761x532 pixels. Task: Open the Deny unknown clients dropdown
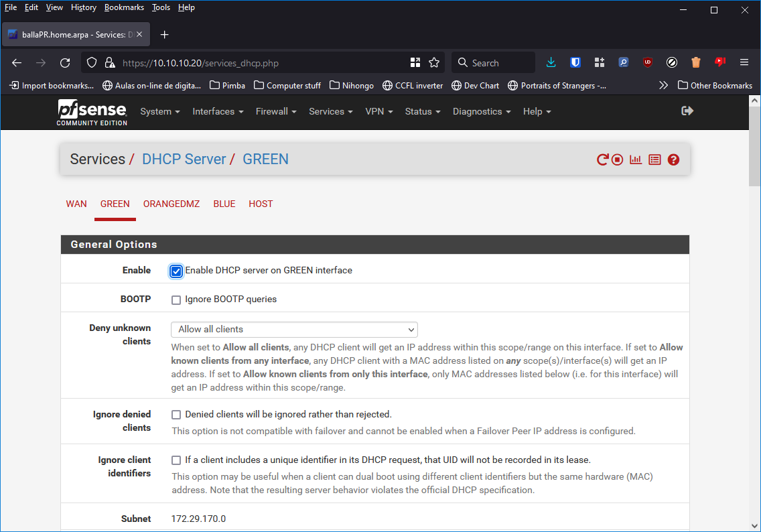(294, 330)
